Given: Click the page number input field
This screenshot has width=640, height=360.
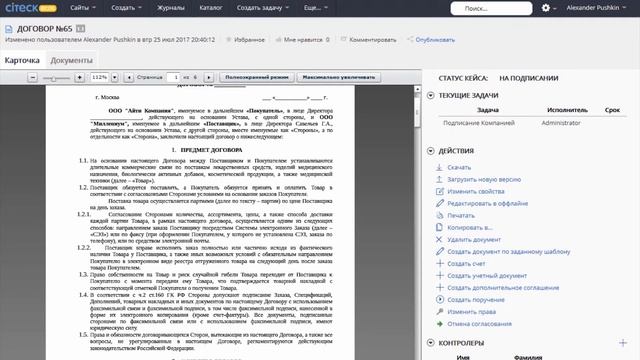Looking at the screenshot, I should [174, 77].
